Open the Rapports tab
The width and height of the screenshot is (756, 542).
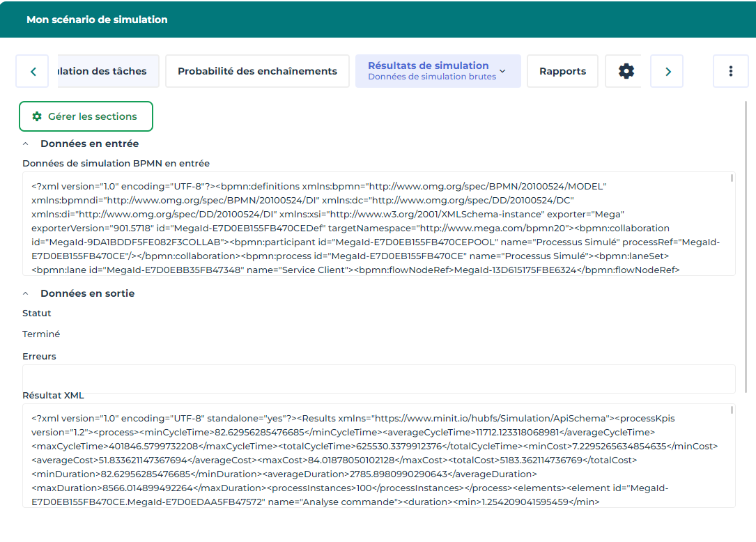coord(562,71)
